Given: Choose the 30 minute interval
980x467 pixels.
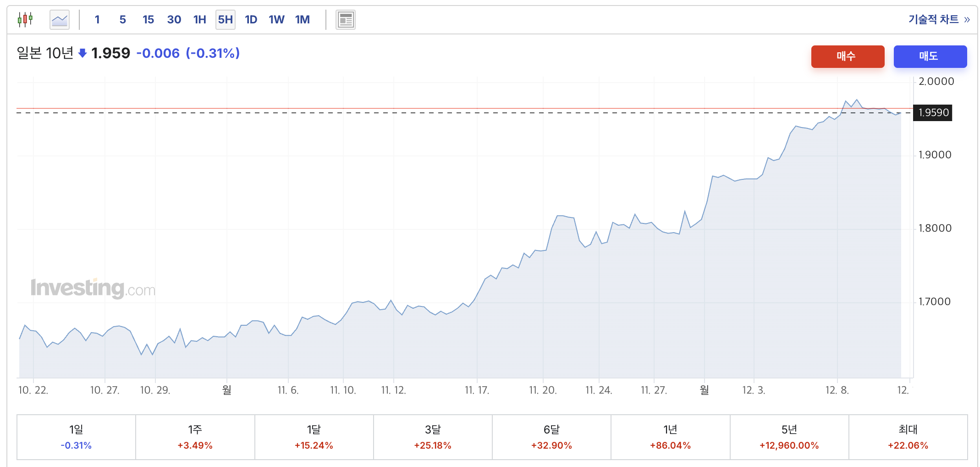Looking at the screenshot, I should pos(174,20).
